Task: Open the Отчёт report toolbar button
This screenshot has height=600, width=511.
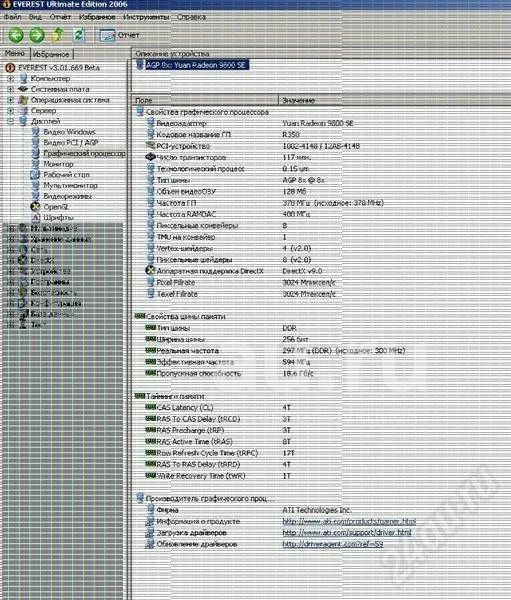Action: (119, 35)
